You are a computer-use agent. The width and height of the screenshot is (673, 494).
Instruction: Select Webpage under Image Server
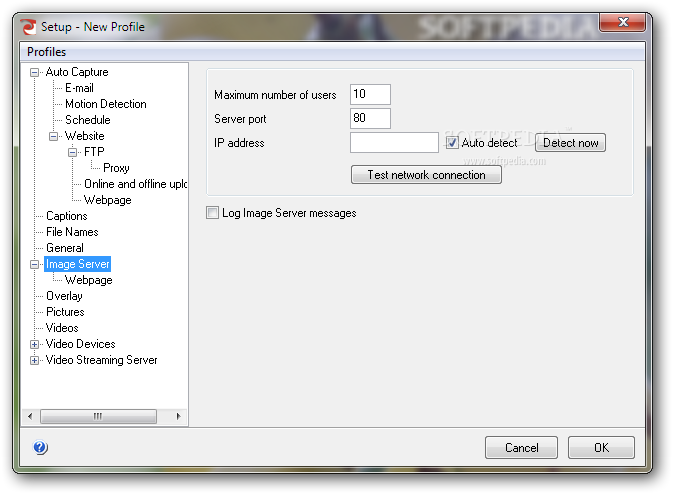click(x=88, y=280)
